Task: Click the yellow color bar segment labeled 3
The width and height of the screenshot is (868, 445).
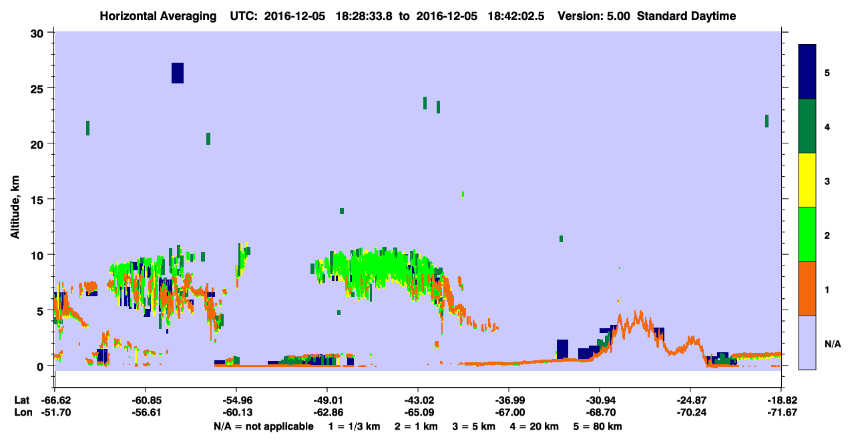Action: point(807,180)
